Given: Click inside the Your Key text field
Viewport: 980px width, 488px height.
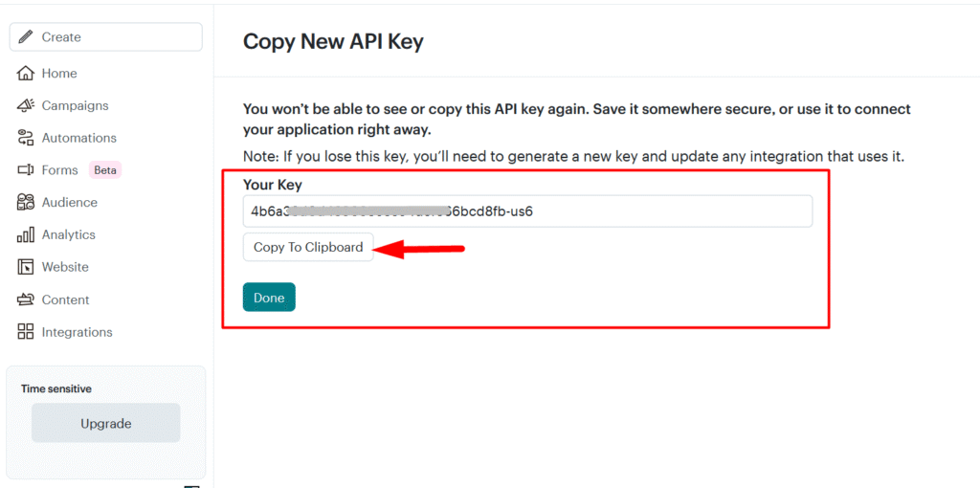Looking at the screenshot, I should coord(527,211).
